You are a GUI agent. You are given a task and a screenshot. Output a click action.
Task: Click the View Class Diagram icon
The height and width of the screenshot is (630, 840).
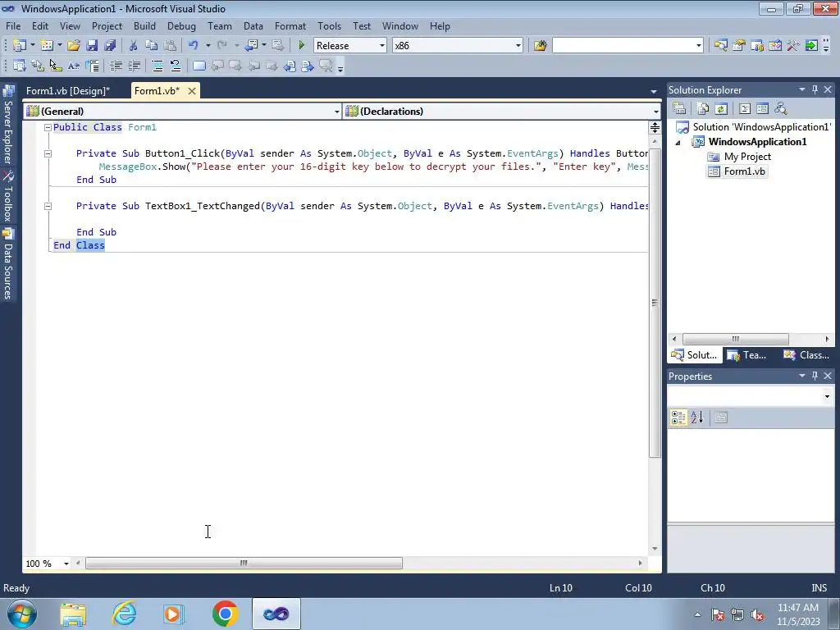click(x=781, y=108)
